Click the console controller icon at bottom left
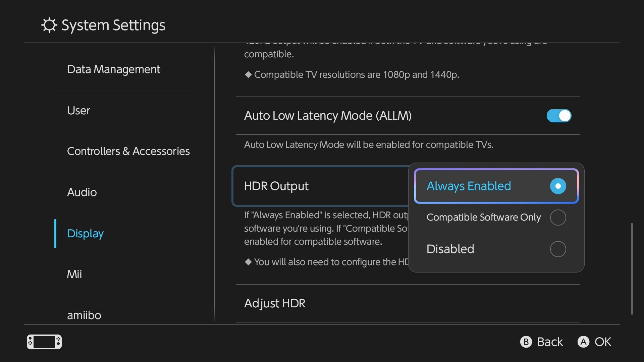The height and width of the screenshot is (362, 644). 44,342
